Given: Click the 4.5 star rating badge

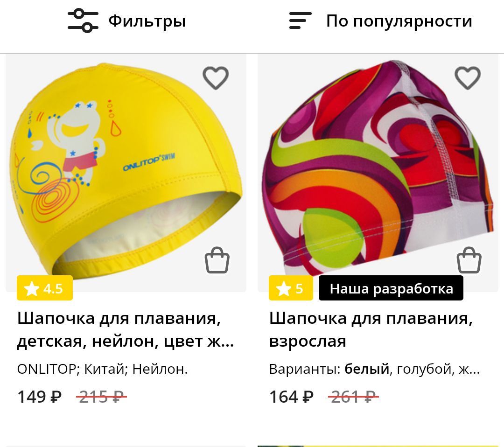Looking at the screenshot, I should pyautogui.click(x=45, y=288).
